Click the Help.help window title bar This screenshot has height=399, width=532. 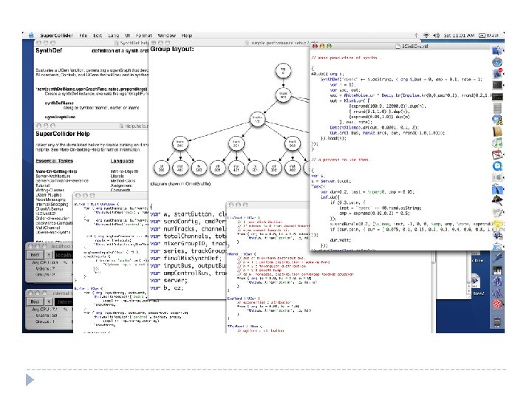coord(92,126)
